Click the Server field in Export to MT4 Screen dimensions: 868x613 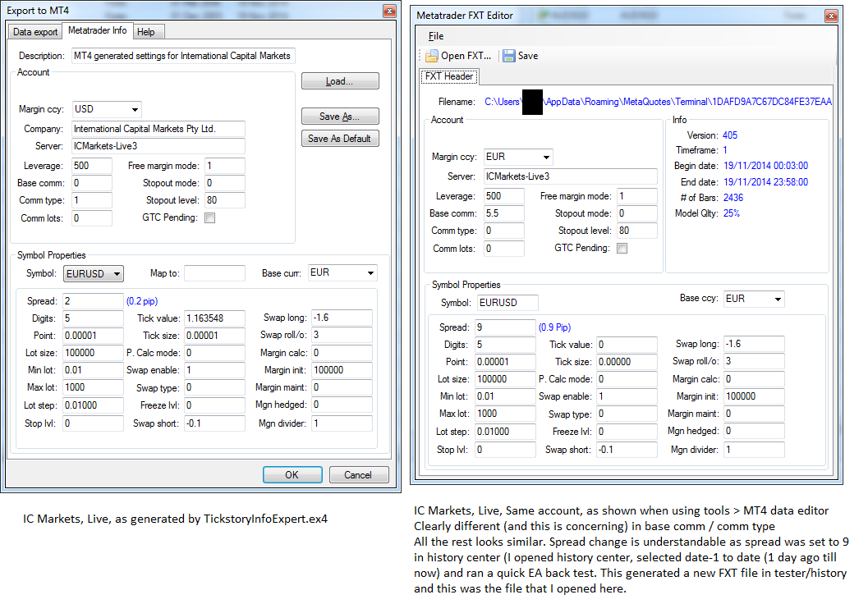point(158,146)
